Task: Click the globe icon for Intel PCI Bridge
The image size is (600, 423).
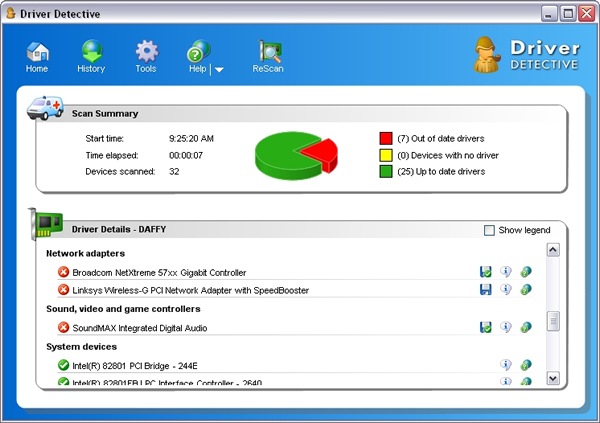Action: (526, 365)
